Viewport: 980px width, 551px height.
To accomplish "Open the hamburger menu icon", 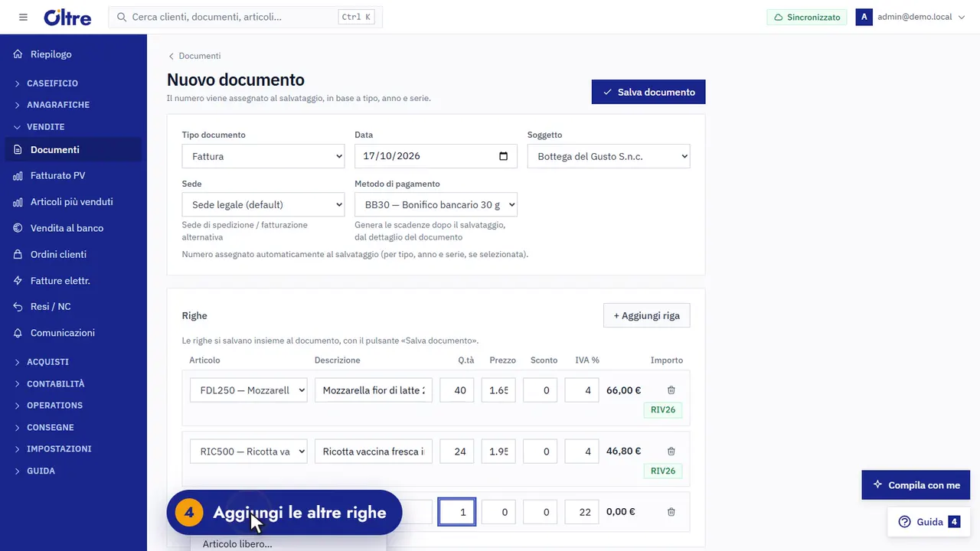I will click(23, 17).
